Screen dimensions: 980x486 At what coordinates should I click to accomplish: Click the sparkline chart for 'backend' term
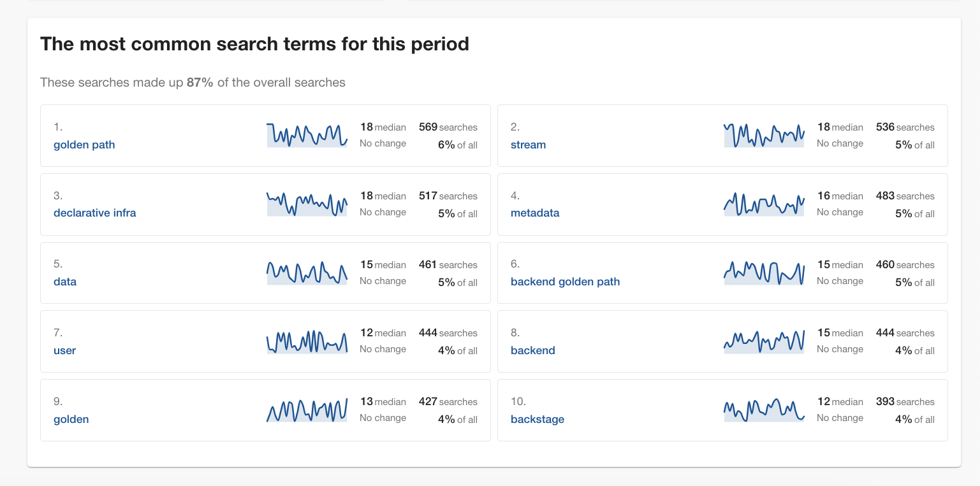[764, 341]
